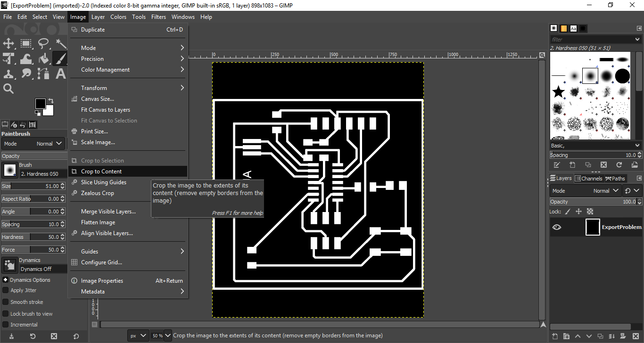Hide the ExportProblem layer with eye icon
Image resolution: width=644 pixels, height=343 pixels.
pyautogui.click(x=557, y=227)
